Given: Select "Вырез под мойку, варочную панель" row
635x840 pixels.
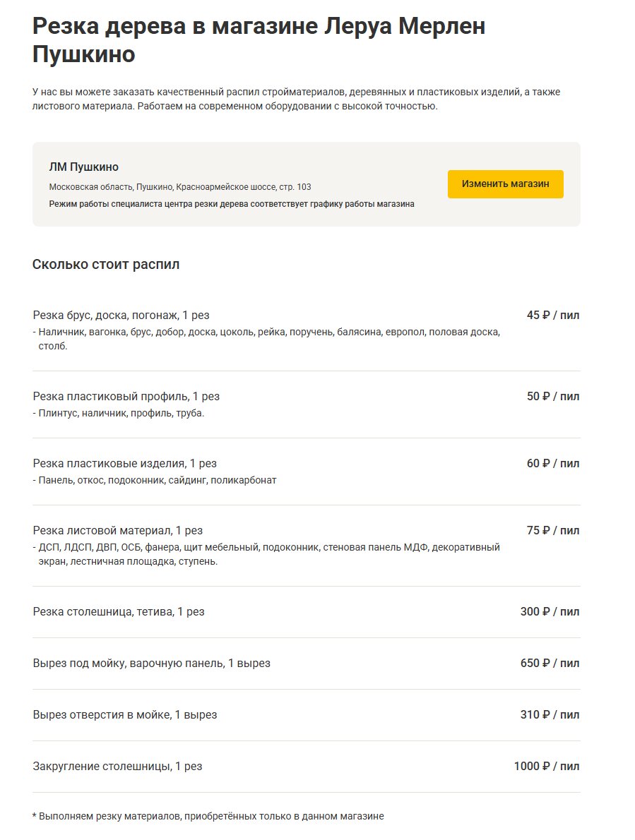Looking at the screenshot, I should tap(152, 664).
